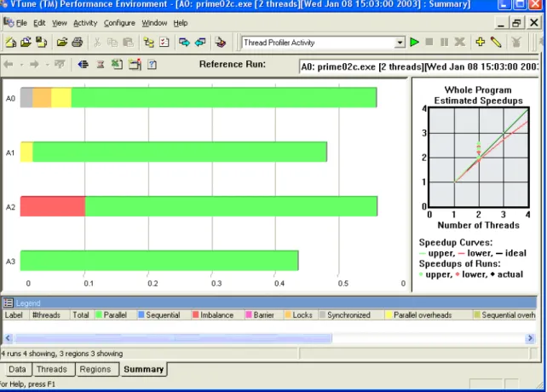This screenshot has width=547, height=392.
Task: Open the Back arrow's history dropdown
Action: click(x=21, y=65)
